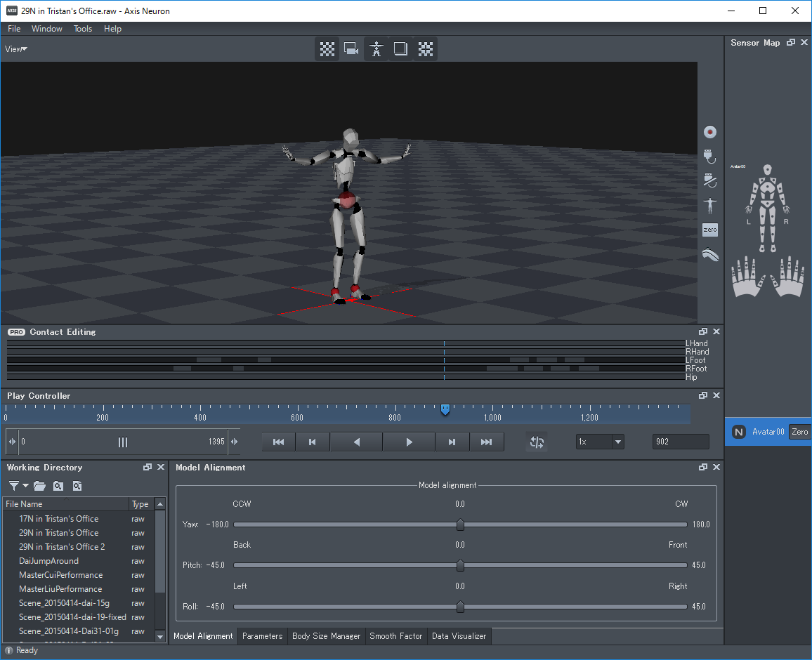812x660 pixels.
Task: Click the open folder icon in Working Directory
Action: coord(39,485)
